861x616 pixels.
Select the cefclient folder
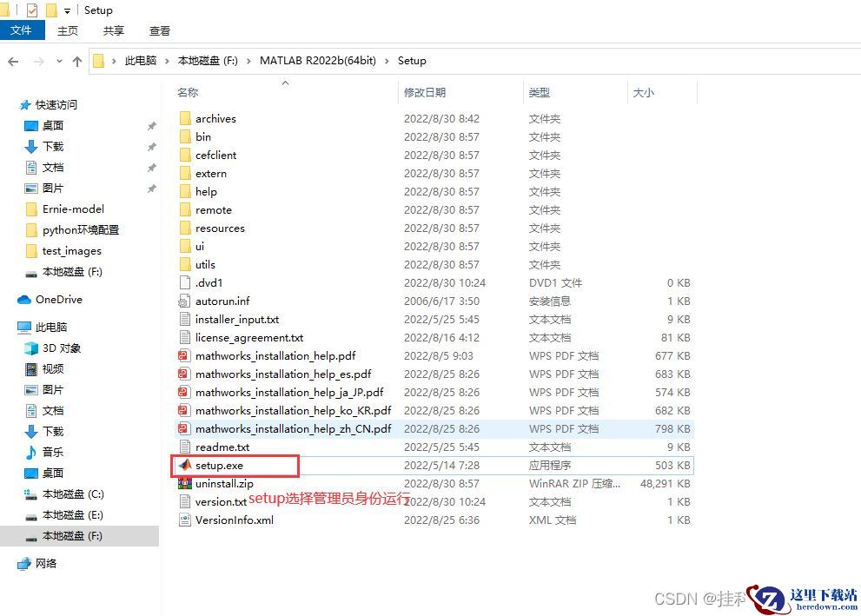(x=215, y=156)
